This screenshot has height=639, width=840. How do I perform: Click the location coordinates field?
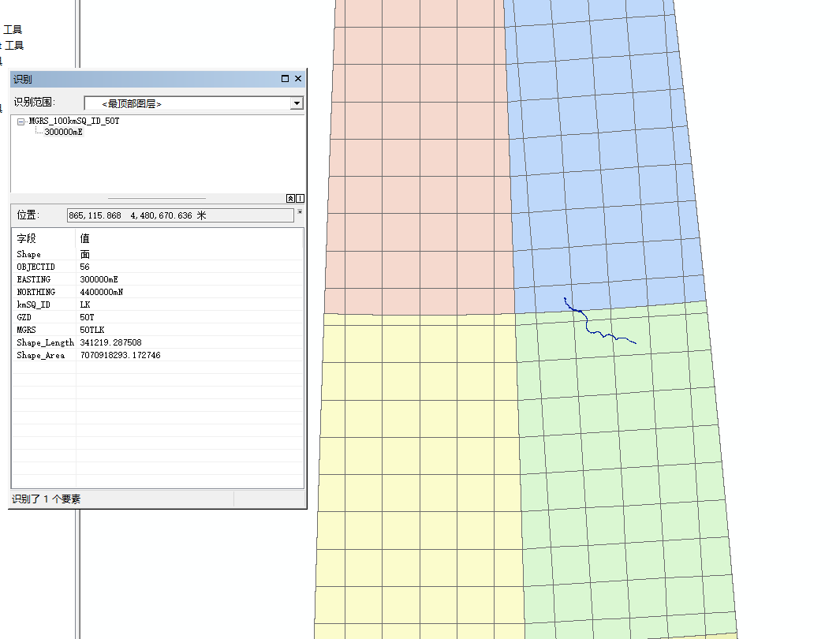point(181,215)
